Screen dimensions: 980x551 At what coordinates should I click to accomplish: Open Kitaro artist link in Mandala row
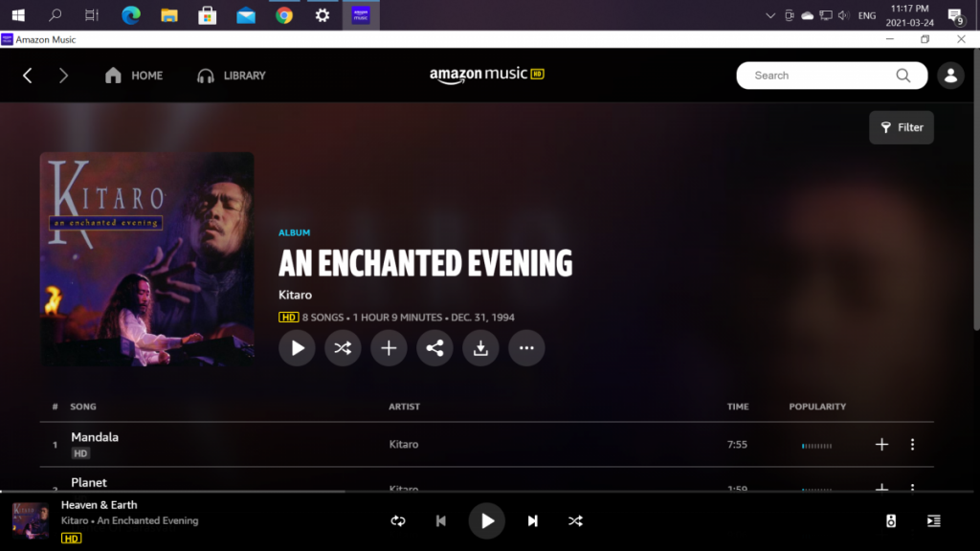(x=404, y=444)
